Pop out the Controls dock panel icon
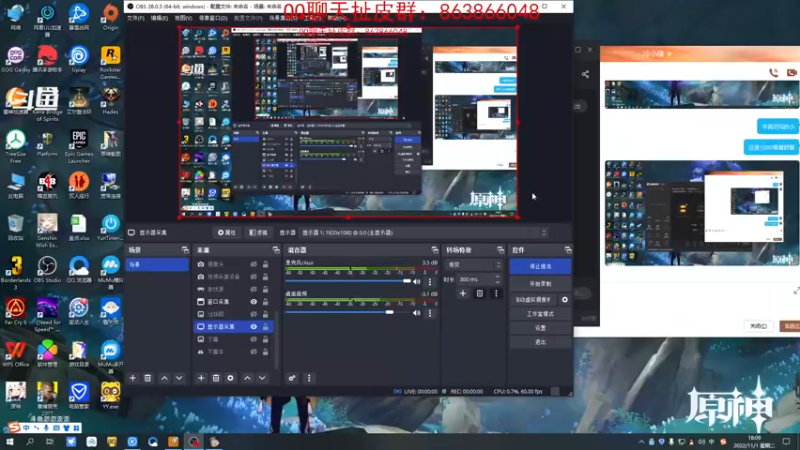This screenshot has height=450, width=800. tap(568, 250)
